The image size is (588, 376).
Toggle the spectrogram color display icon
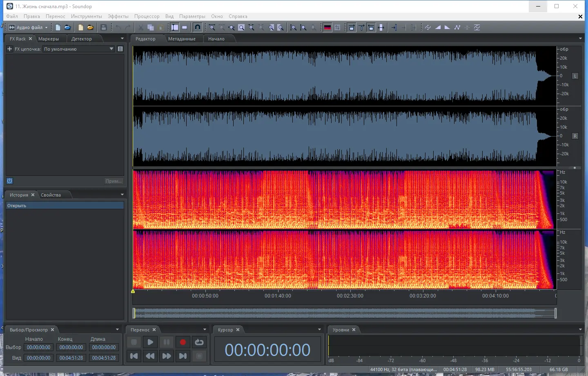327,27
